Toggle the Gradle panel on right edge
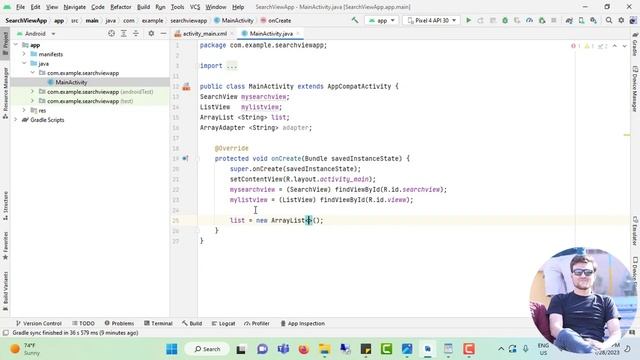The width and height of the screenshot is (640, 360). (x=635, y=44)
